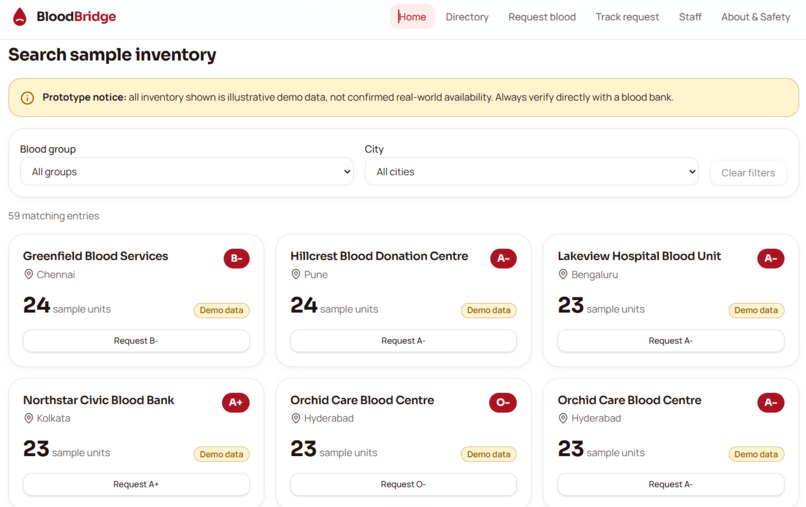Open the Directory page
Image resolution: width=806 pixels, height=507 pixels.
(x=467, y=17)
